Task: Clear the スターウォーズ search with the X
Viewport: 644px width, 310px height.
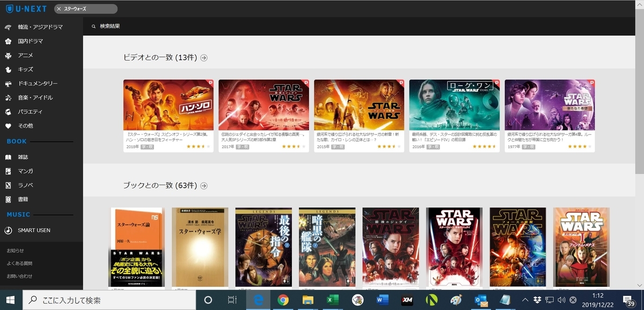Action: point(58,9)
